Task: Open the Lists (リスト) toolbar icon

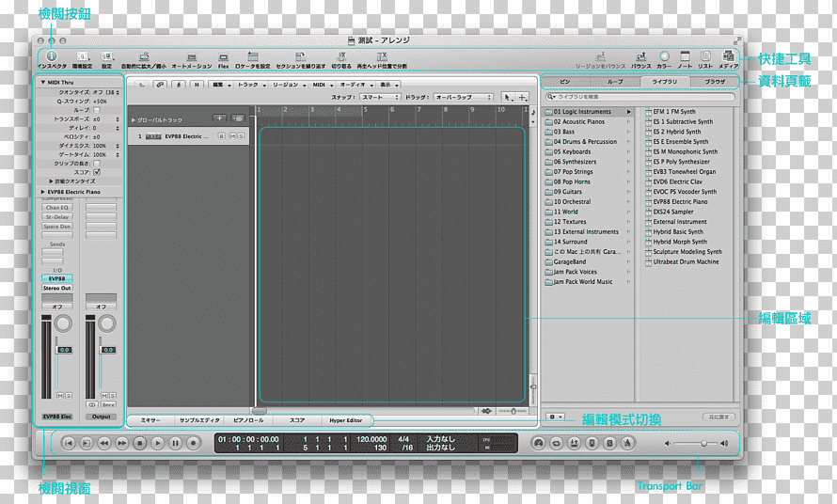Action: tap(705, 56)
